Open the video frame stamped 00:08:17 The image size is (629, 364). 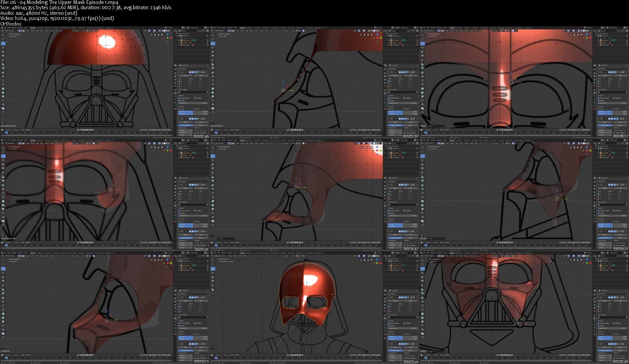pyautogui.click(x=524, y=82)
